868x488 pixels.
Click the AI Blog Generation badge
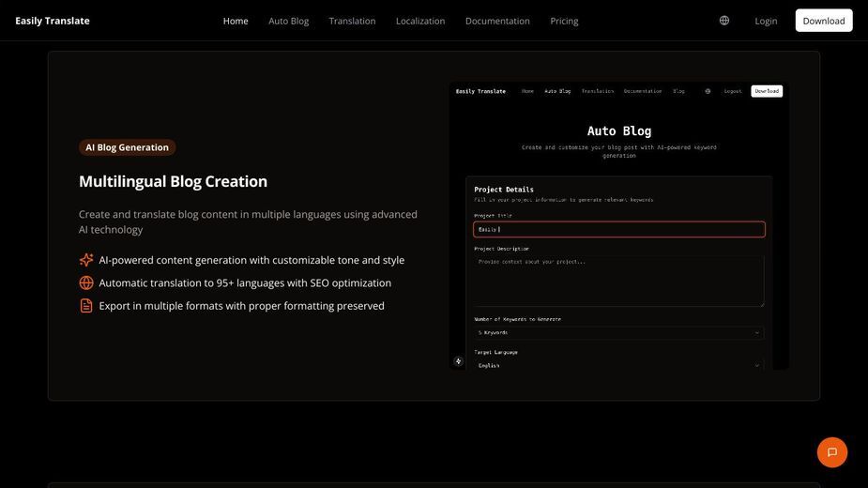coord(127,147)
